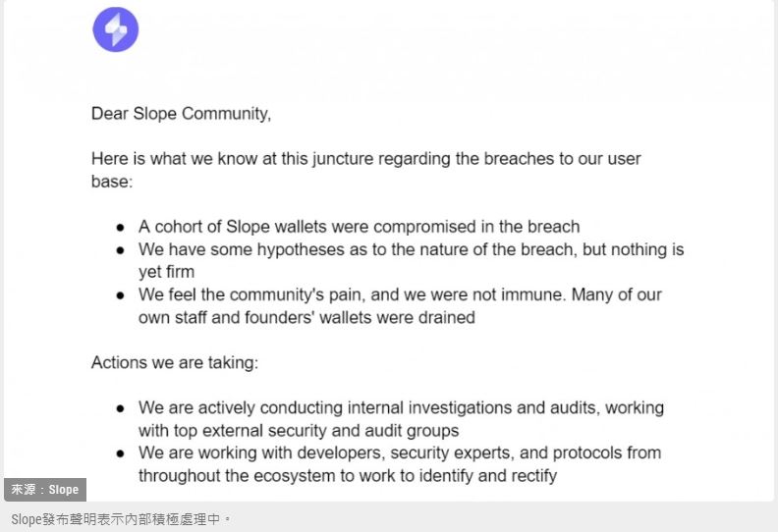
Task: Click 'with top external security and audit groups'
Action: (x=299, y=430)
